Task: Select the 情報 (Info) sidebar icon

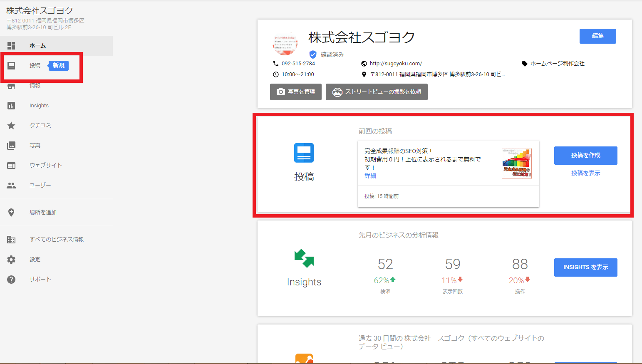Action: click(x=35, y=85)
